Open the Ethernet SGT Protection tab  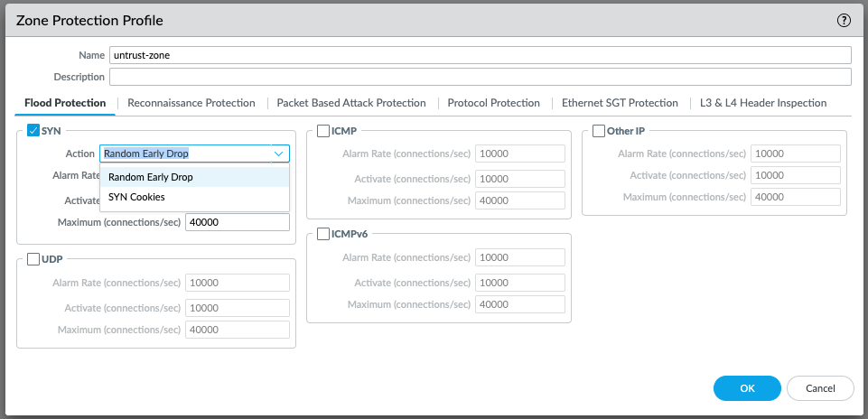pos(620,103)
